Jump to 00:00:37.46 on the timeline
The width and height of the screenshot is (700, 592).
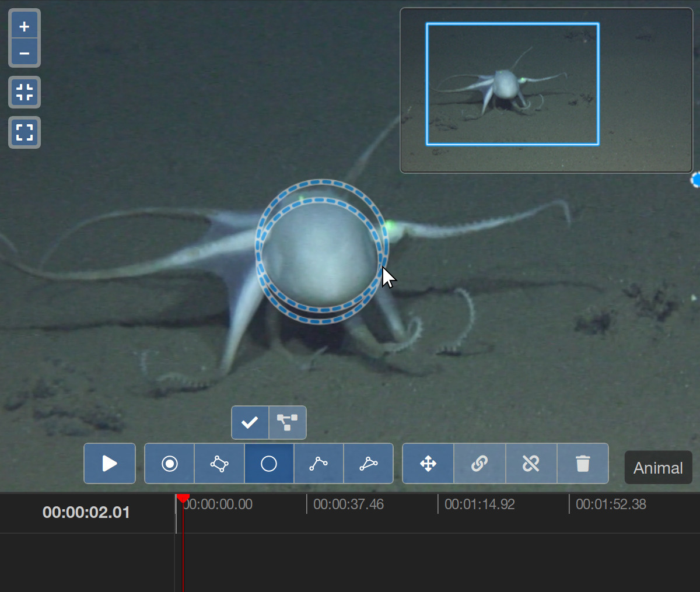point(307,505)
